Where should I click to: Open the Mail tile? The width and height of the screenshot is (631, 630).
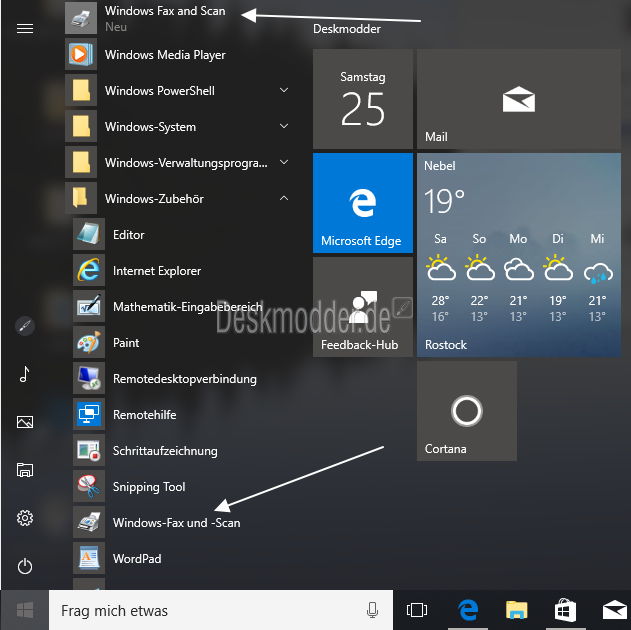tap(519, 99)
